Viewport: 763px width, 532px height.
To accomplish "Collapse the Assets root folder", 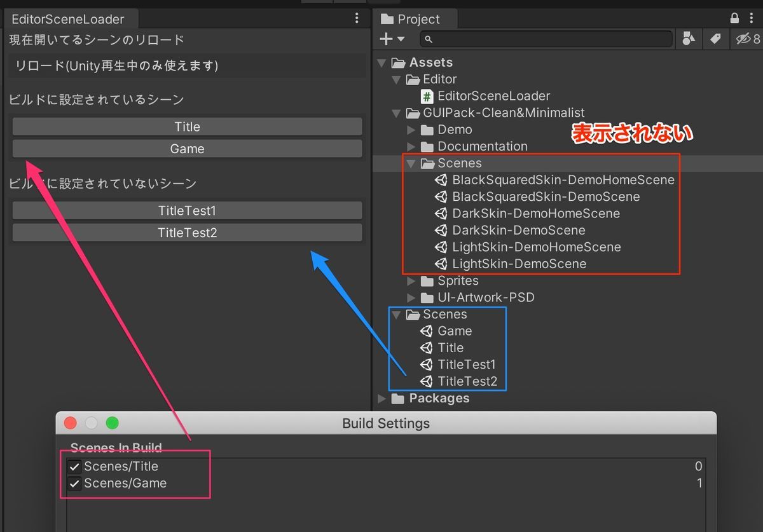I will click(381, 62).
